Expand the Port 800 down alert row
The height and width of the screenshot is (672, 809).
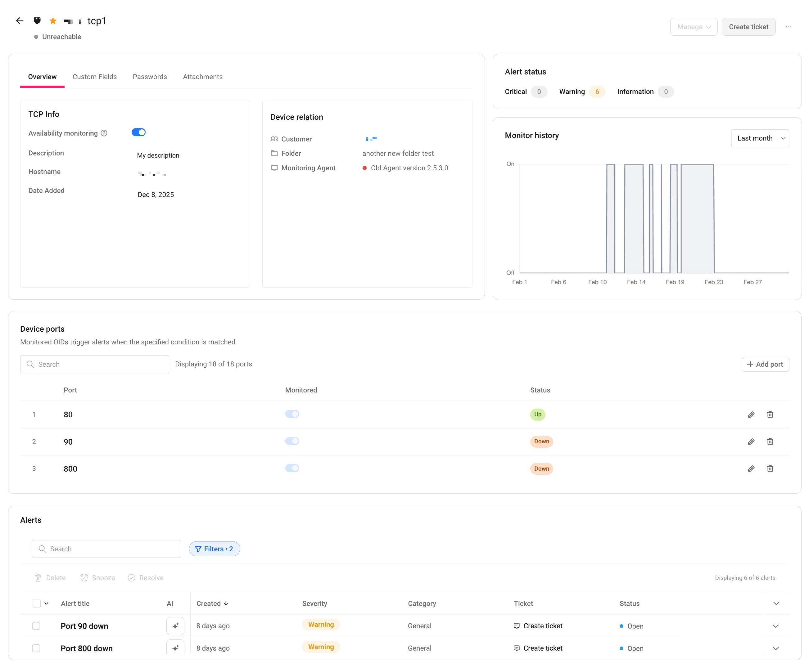coord(776,648)
